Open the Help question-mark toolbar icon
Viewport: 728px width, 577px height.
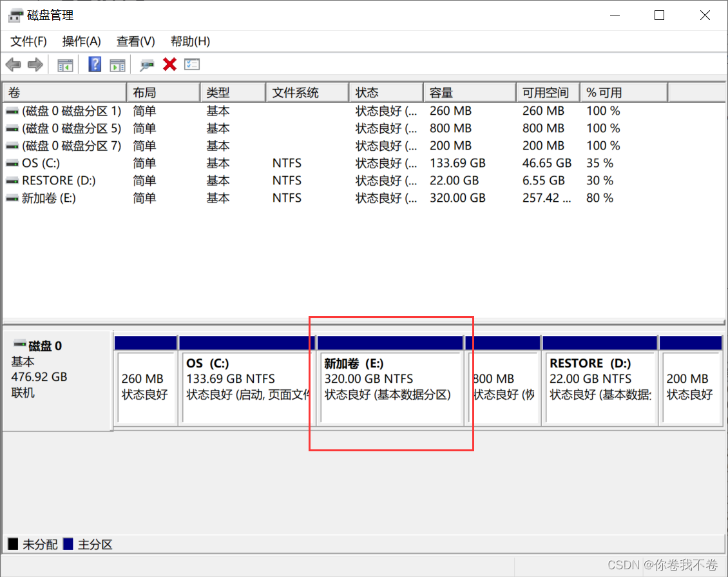pyautogui.click(x=95, y=64)
